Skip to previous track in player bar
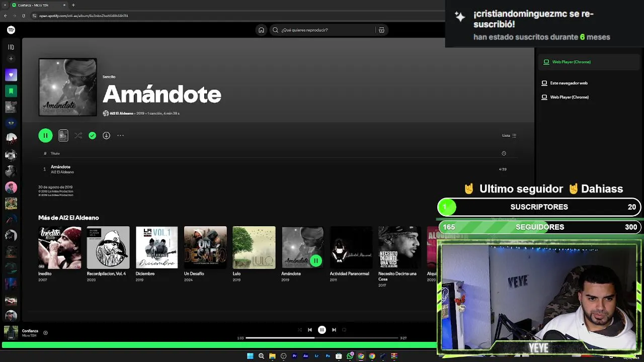Screen dimensions: 644x362 310,330
